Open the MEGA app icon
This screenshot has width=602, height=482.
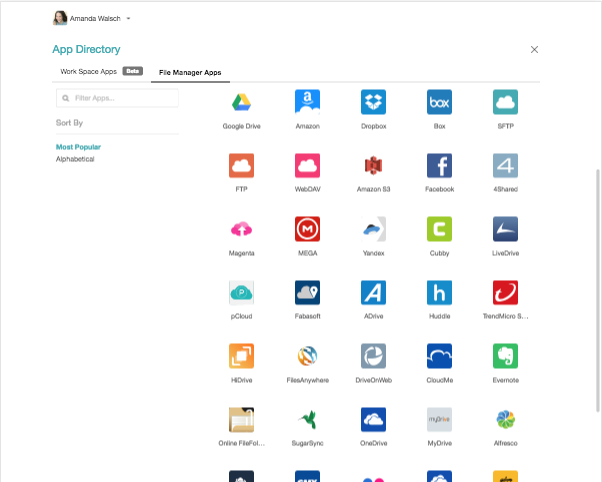308,229
